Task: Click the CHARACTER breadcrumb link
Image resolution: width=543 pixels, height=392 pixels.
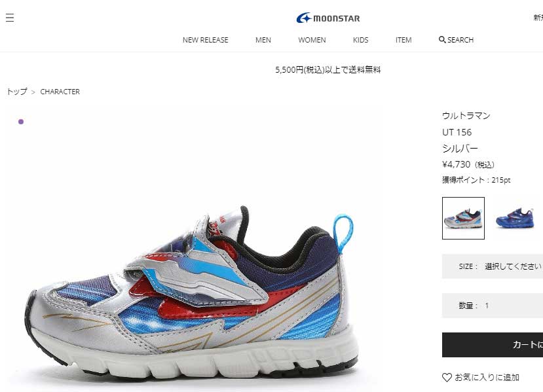Action: click(x=60, y=92)
